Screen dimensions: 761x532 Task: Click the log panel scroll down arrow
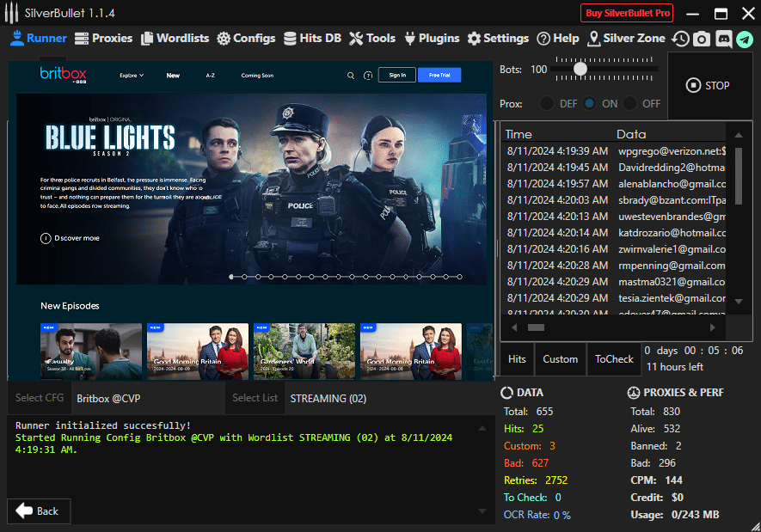[x=482, y=511]
